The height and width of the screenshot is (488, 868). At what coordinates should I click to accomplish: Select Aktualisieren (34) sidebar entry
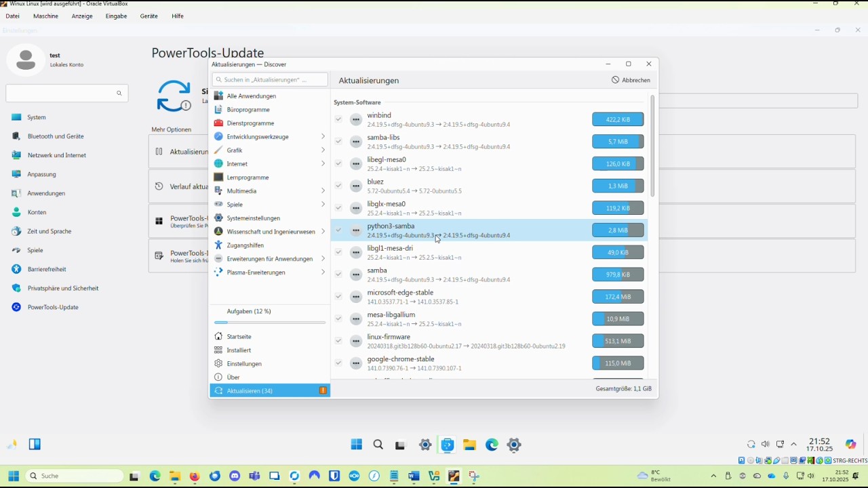[269, 390]
